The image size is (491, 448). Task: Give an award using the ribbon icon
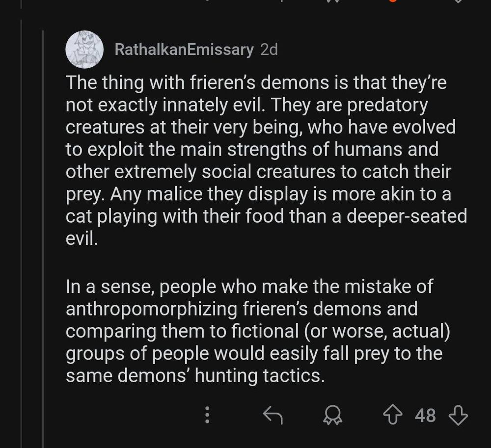[x=332, y=416]
